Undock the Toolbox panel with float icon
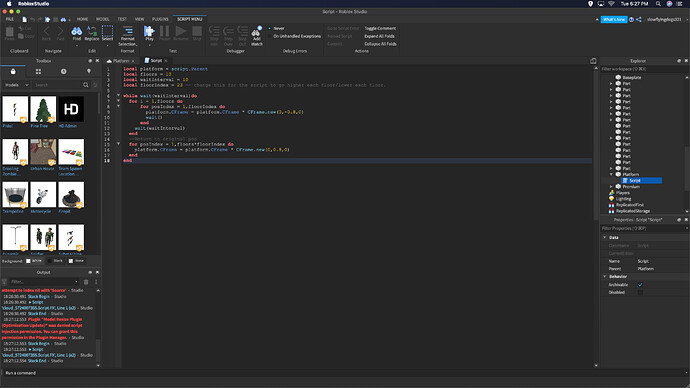690x388 pixels. [90, 61]
